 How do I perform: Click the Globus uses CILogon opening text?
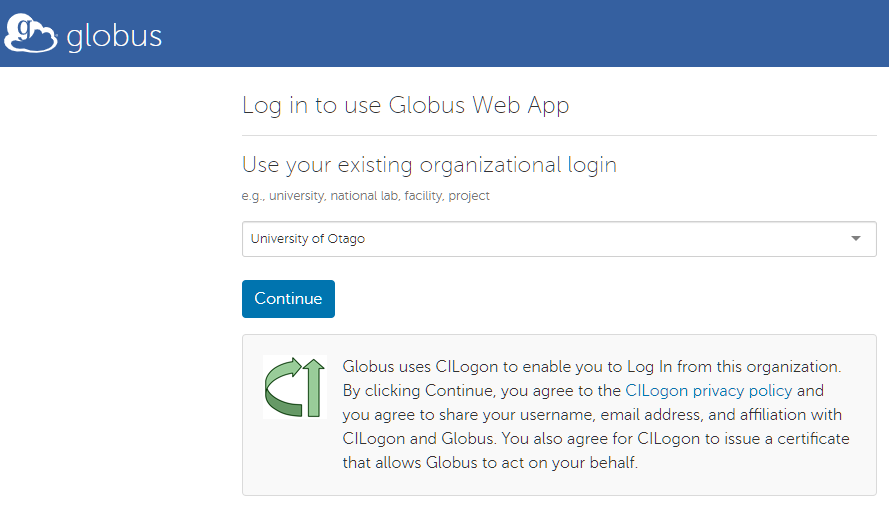point(420,366)
